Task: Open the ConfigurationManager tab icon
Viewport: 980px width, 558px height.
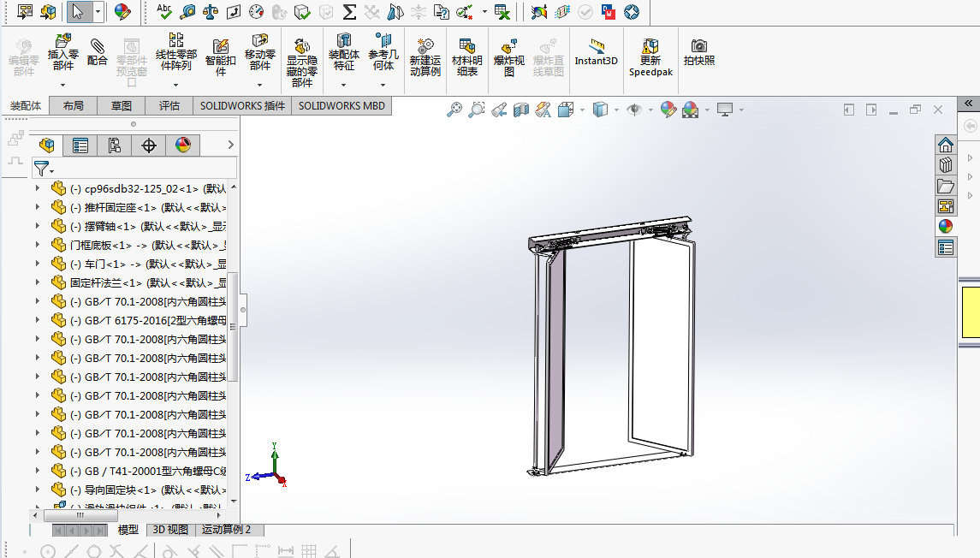Action: [115, 145]
